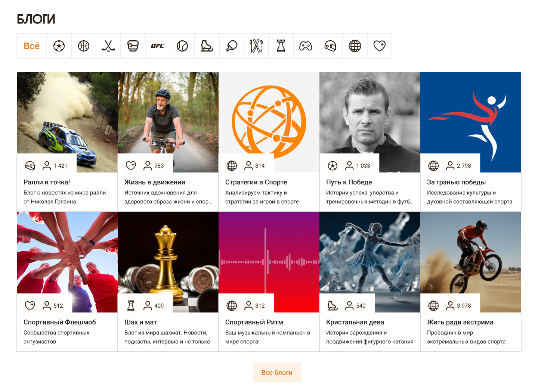Go to «Спортивный Ритм» blog title
The width and height of the screenshot is (538, 392).
click(x=254, y=322)
